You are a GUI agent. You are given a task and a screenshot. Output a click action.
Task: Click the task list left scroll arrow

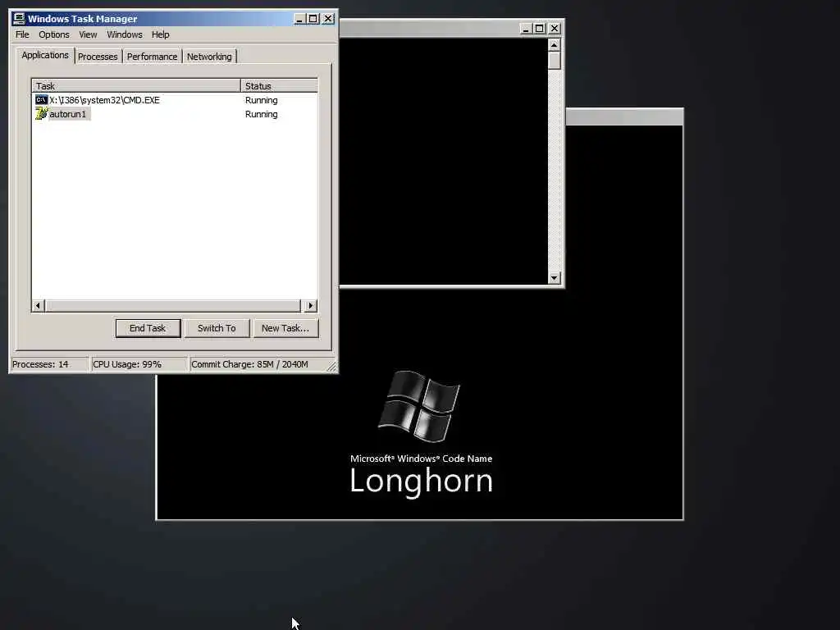point(38,306)
